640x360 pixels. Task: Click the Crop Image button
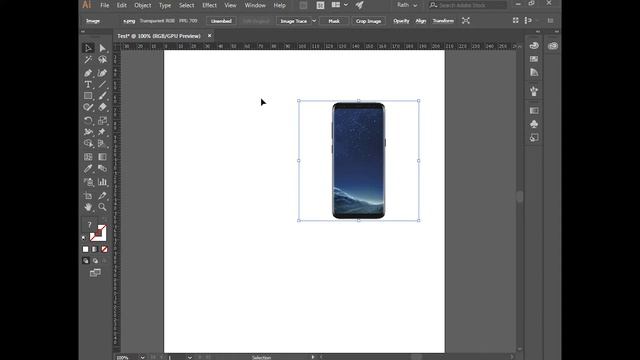click(368, 21)
